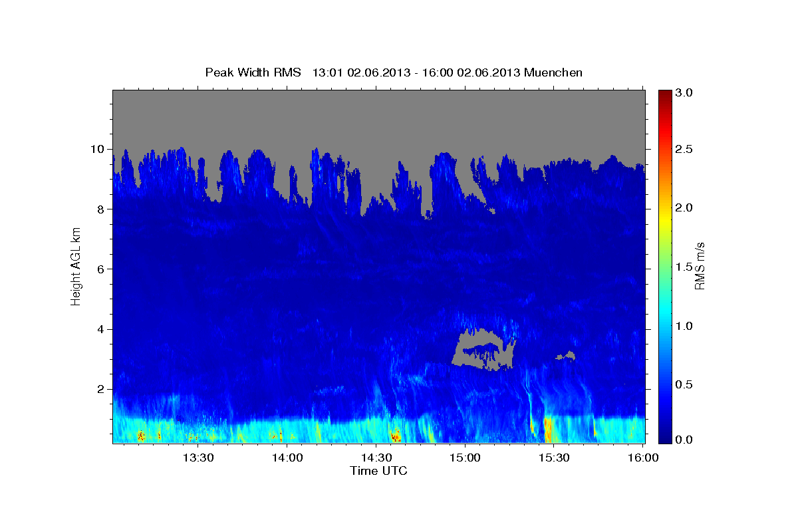Click the height tick label 10
Viewport: 798px width, 532px height.
98,149
